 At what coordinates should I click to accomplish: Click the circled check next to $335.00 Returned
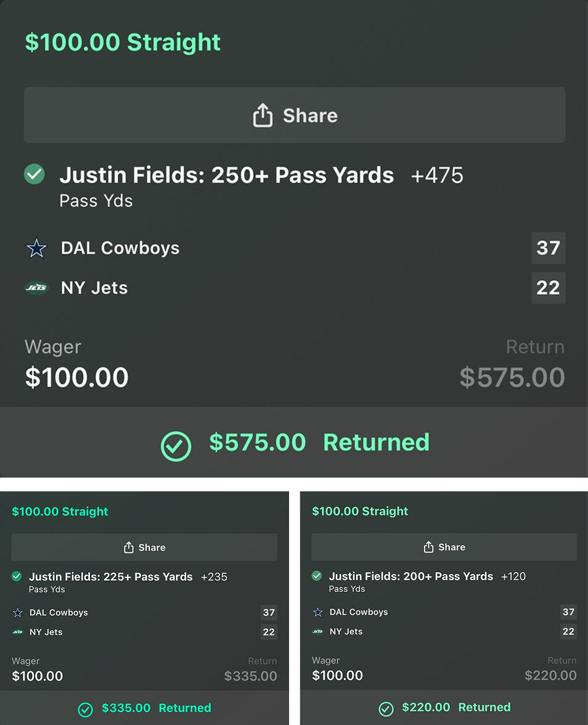point(85,710)
